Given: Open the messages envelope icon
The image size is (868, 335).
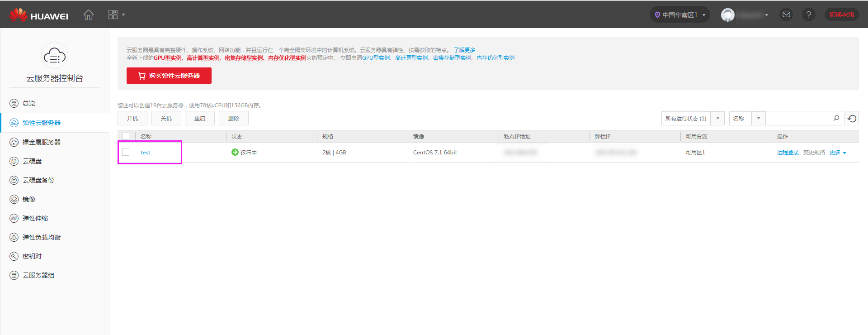Looking at the screenshot, I should (786, 15).
